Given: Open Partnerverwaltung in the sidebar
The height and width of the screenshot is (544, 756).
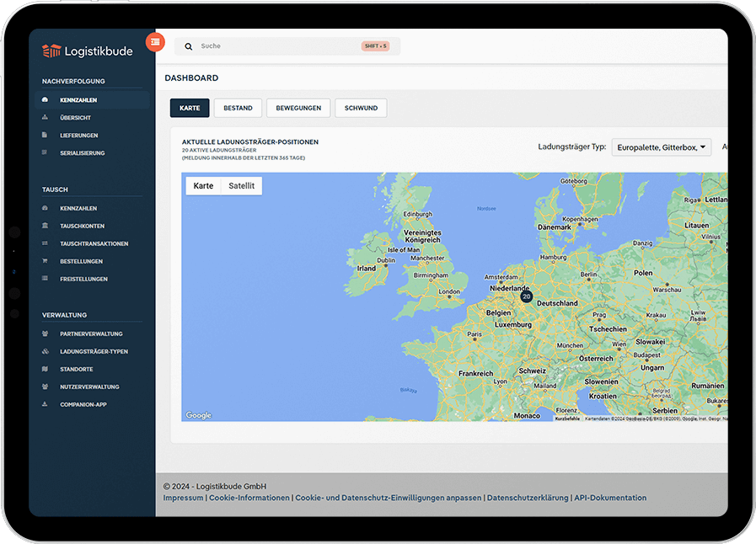Looking at the screenshot, I should [x=91, y=334].
